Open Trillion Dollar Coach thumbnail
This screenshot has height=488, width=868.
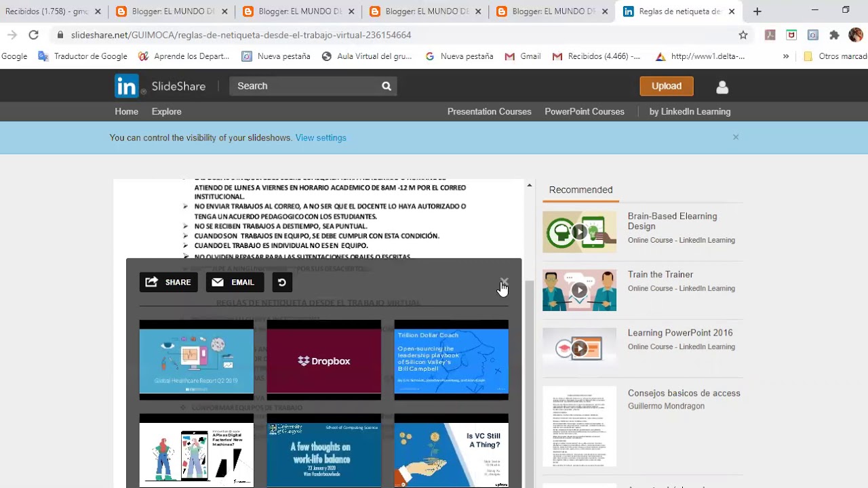click(x=452, y=360)
